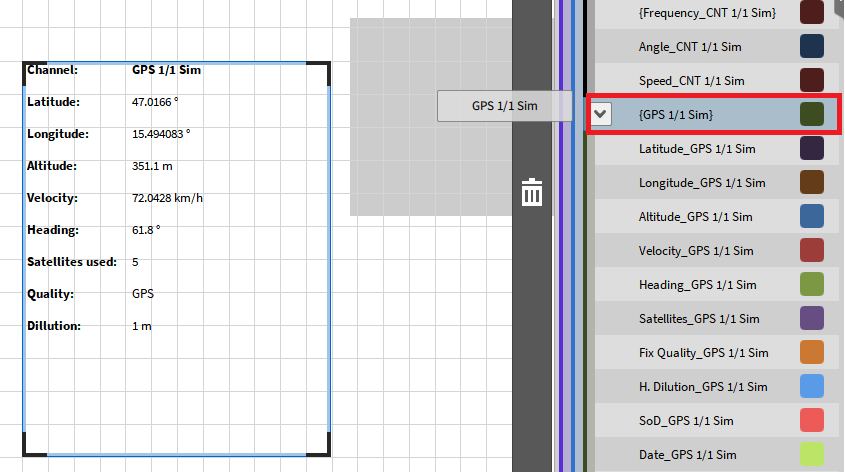
Task: Click the {GPS 1/1 Sim} dark green swatch
Action: click(x=812, y=114)
